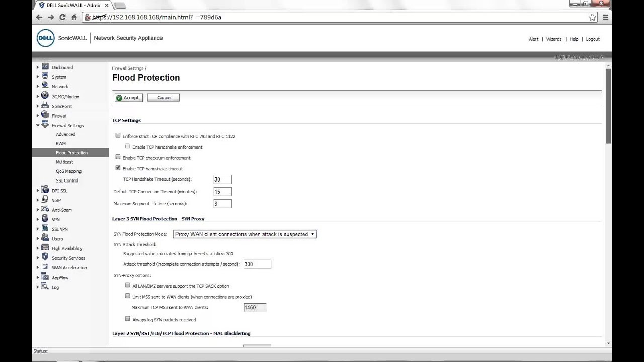The width and height of the screenshot is (644, 362).
Task: Open the SYN Flood Protection Mode dropdown
Action: (245, 234)
